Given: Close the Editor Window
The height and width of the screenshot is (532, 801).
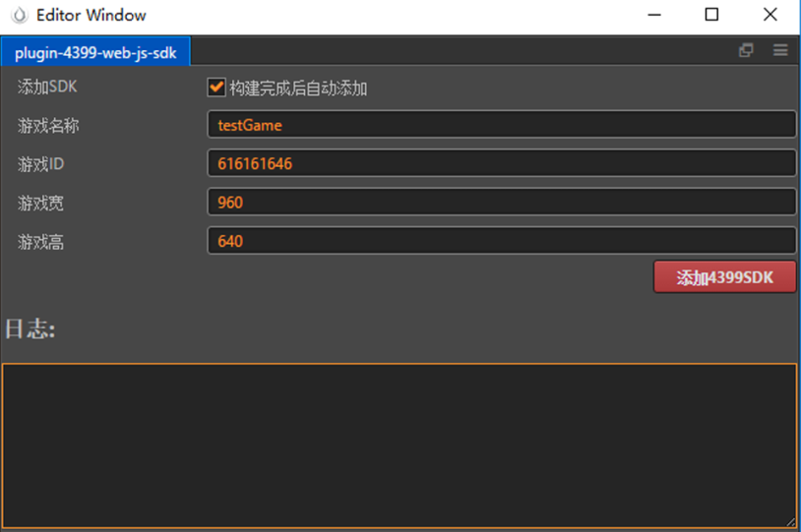Looking at the screenshot, I should pyautogui.click(x=770, y=15).
